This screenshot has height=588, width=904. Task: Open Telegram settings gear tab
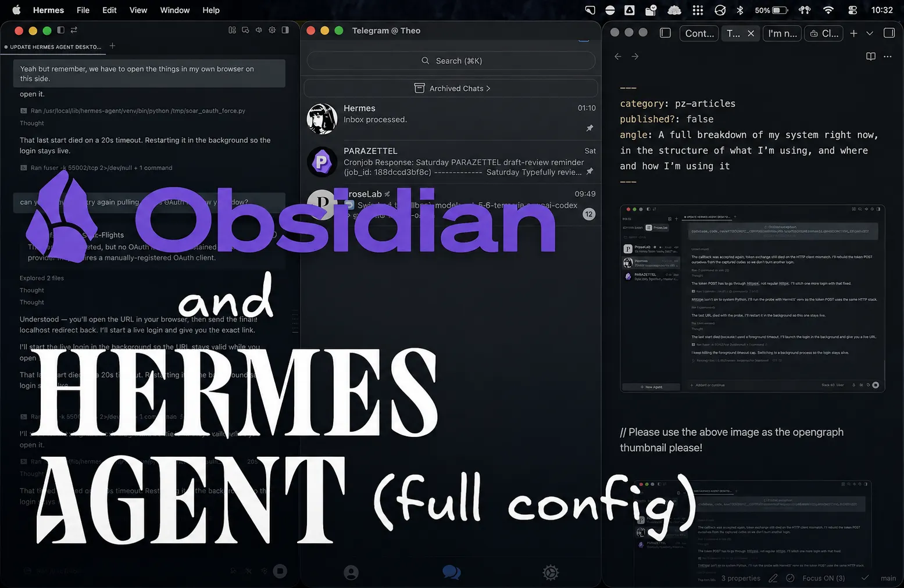coord(551,573)
